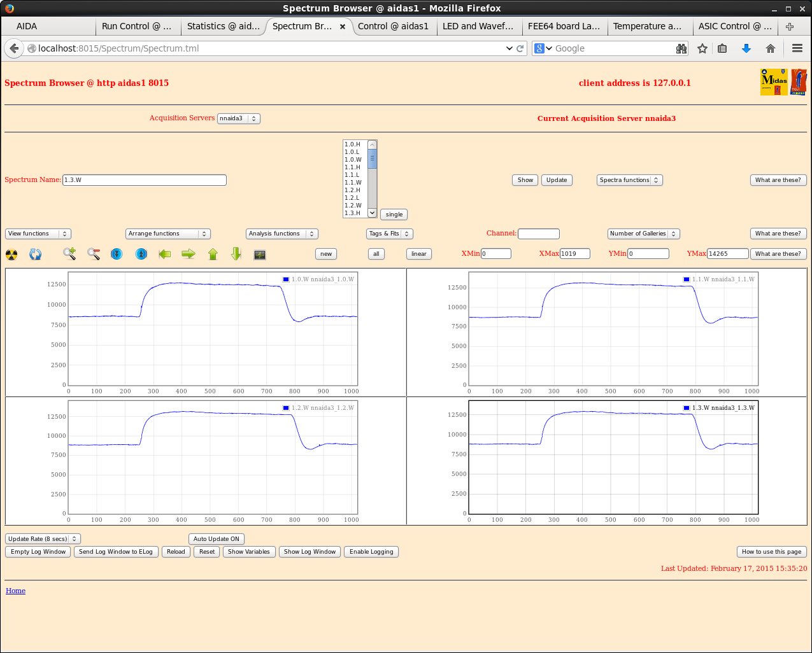This screenshot has height=653, width=812.
Task: Open the Update Rate dropdown
Action: (x=43, y=539)
